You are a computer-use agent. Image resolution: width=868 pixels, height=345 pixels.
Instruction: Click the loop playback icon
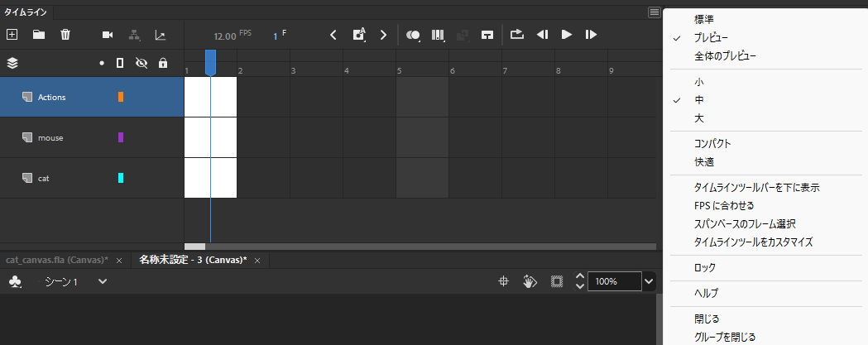tap(517, 35)
